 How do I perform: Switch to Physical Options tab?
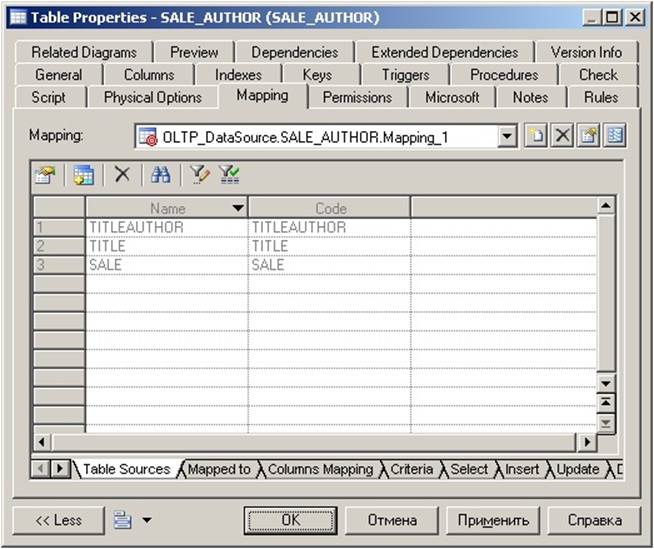[x=153, y=97]
